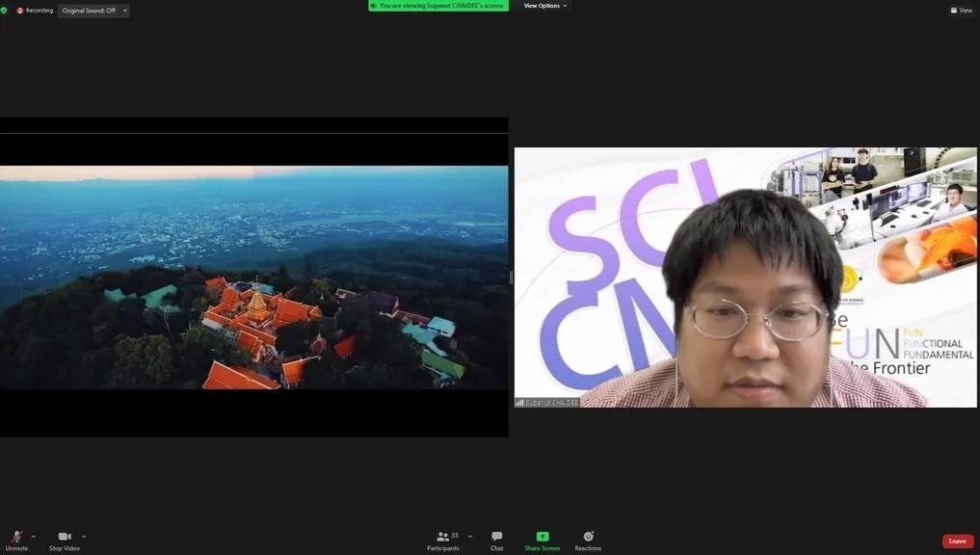Click the View layout button
The image size is (980, 555).
coord(961,11)
